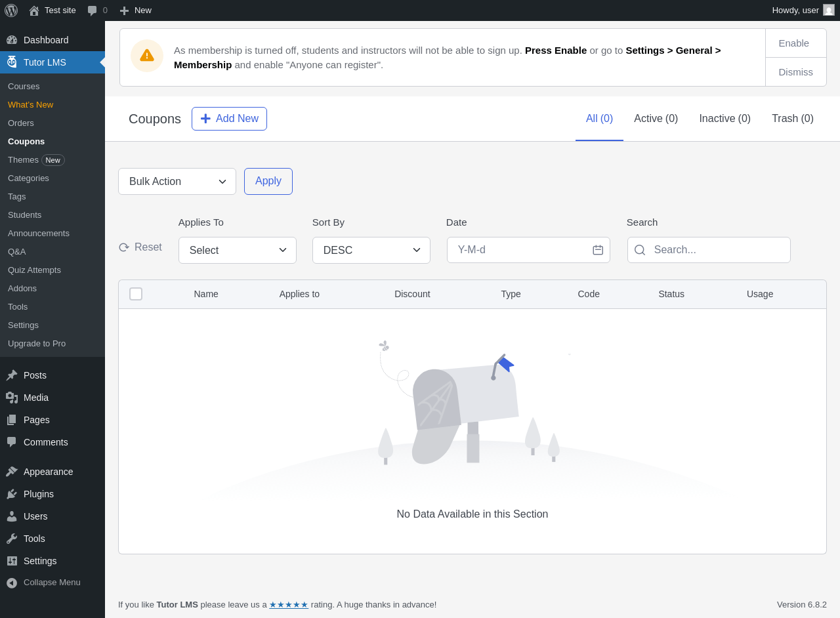Screen dimensions: 840x618
Task: Click the orange warning triangle icon
Action: pyautogui.click(x=147, y=56)
